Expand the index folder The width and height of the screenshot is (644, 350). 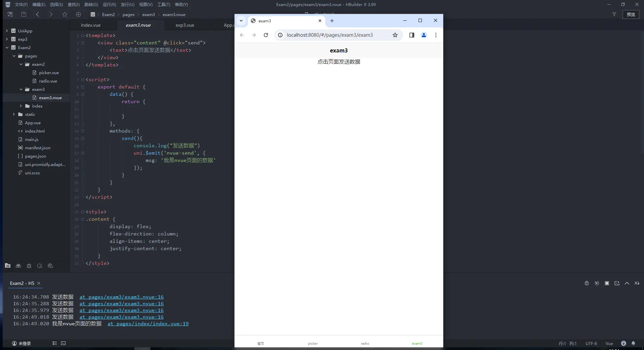click(21, 106)
